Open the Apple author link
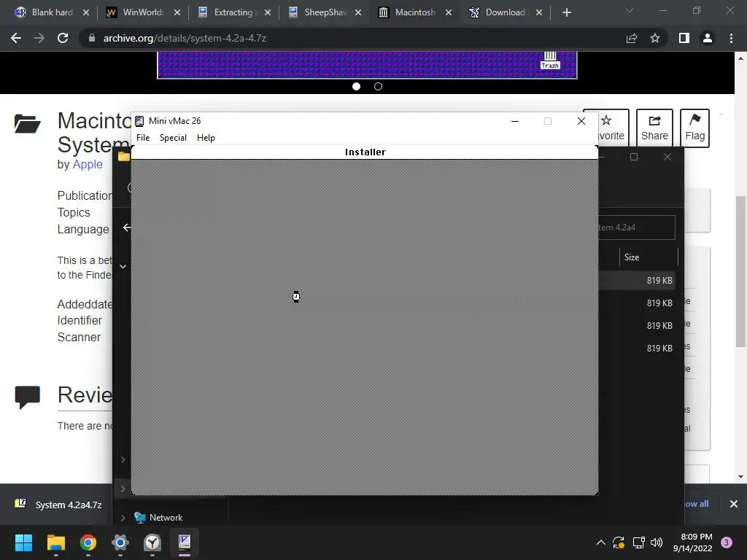Viewport: 747px width, 560px height. 88,164
